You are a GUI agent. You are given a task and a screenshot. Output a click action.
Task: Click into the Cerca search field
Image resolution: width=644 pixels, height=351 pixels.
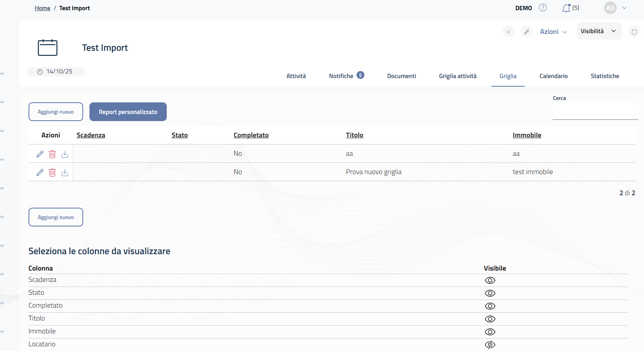click(x=595, y=112)
